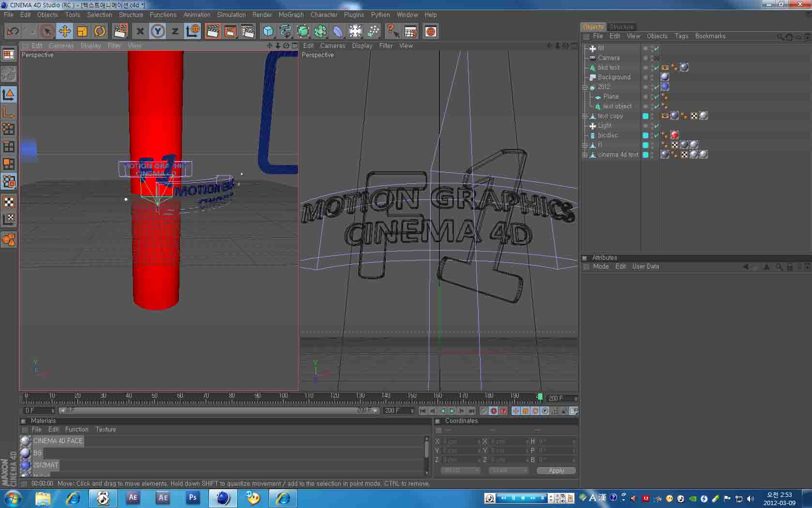
Task: Click the Record keyframe button
Action: coord(494,411)
